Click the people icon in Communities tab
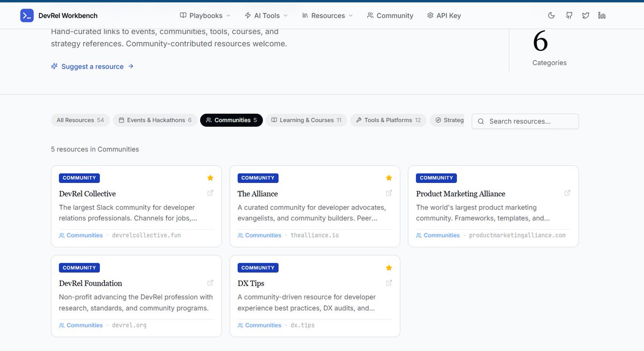Viewport: 644px width, 351px height. point(209,120)
